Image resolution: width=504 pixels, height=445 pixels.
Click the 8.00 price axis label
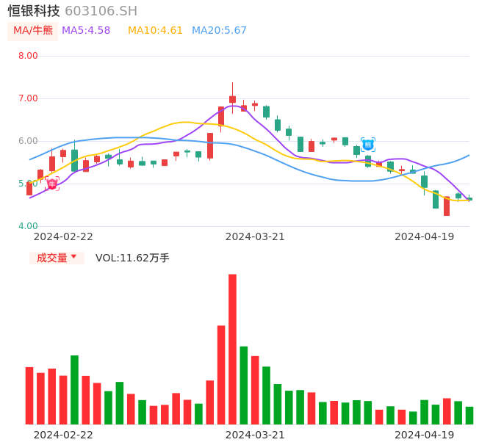[28, 56]
